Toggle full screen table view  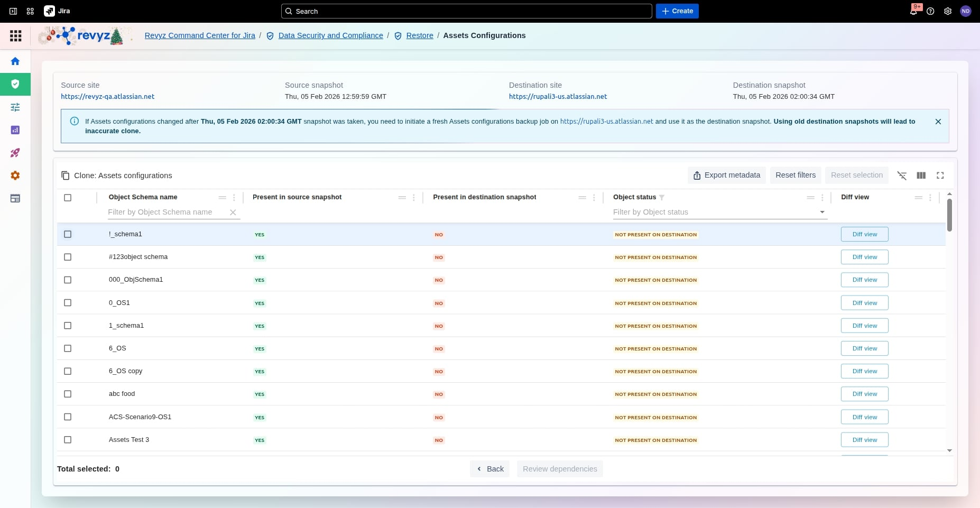(x=940, y=176)
